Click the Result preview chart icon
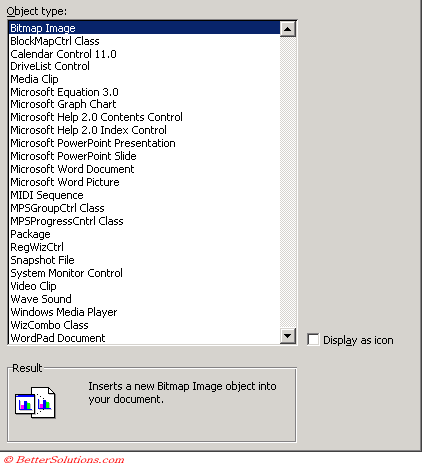422x467 pixels. pos(35,403)
